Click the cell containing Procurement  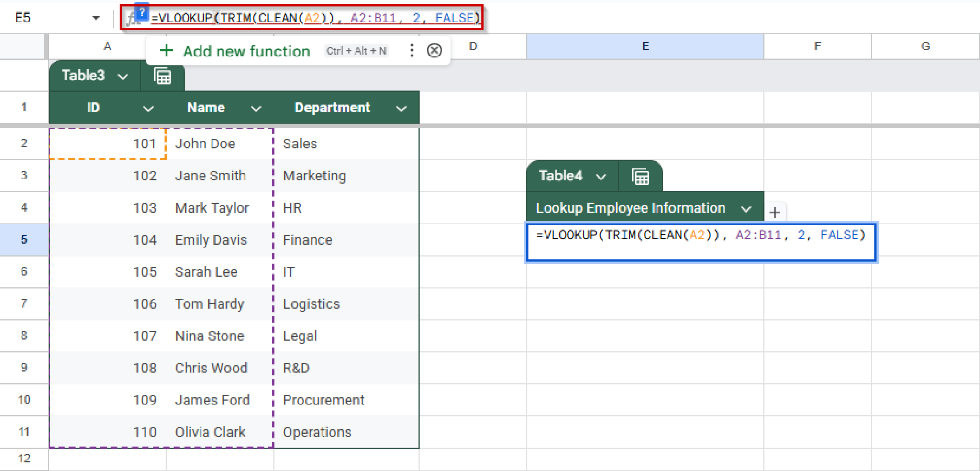[323, 400]
